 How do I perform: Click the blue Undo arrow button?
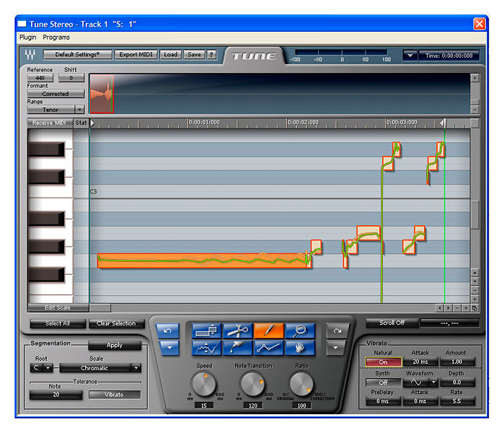click(167, 331)
